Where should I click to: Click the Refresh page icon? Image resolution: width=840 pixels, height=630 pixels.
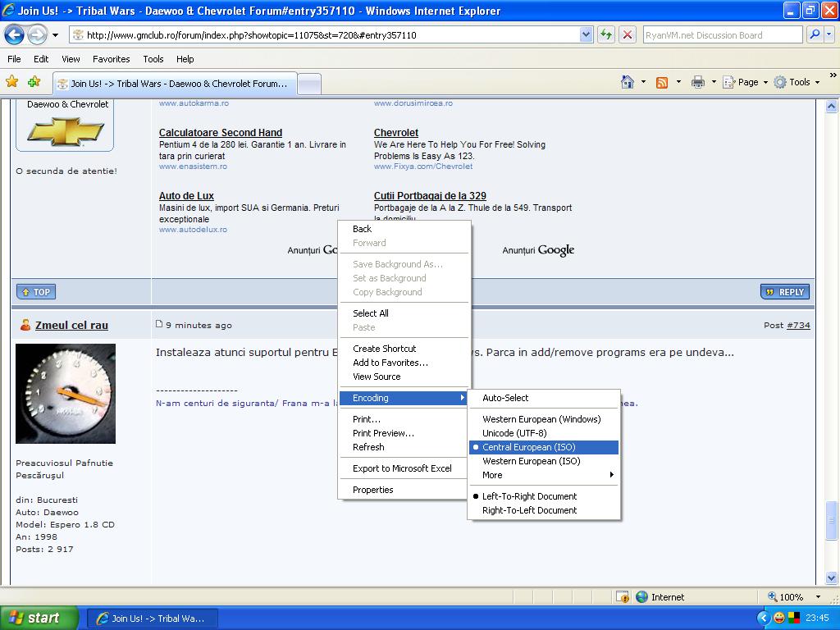(606, 35)
